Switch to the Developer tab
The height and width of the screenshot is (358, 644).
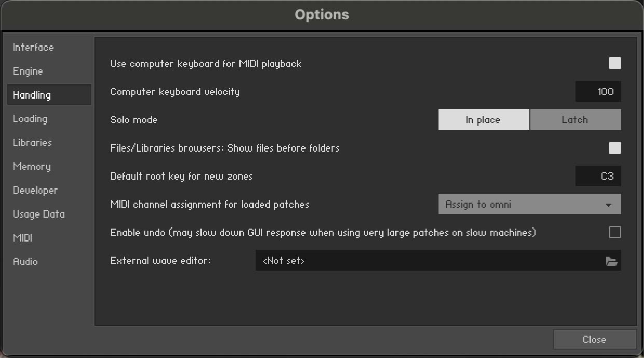coord(35,190)
